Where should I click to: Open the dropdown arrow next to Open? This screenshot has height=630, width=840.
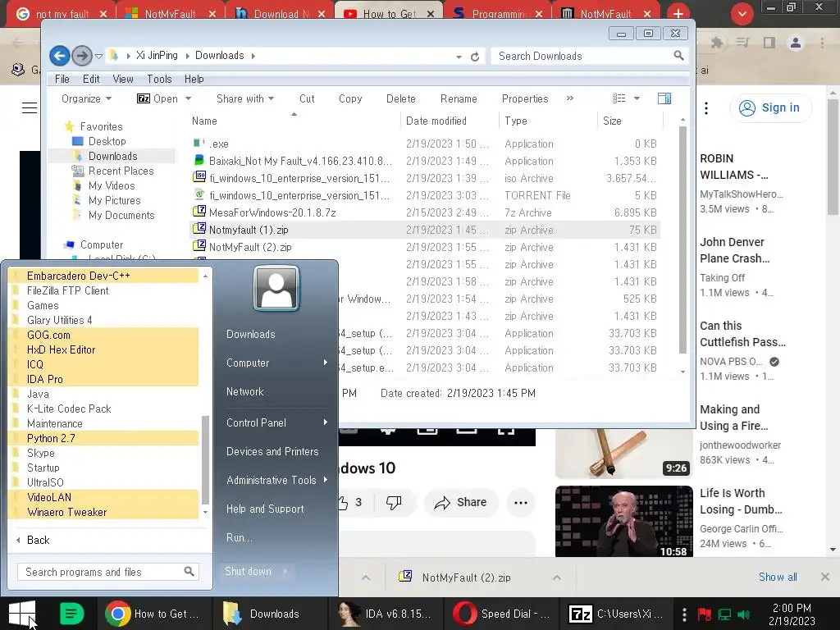(188, 98)
